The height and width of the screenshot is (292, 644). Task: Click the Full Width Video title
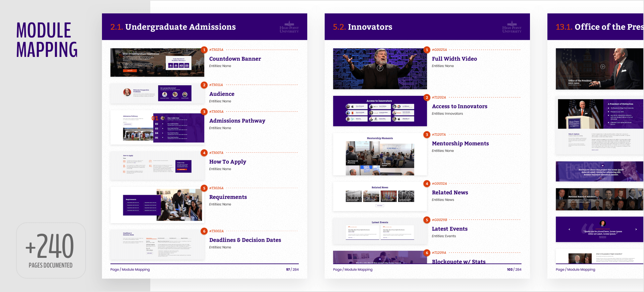454,59
